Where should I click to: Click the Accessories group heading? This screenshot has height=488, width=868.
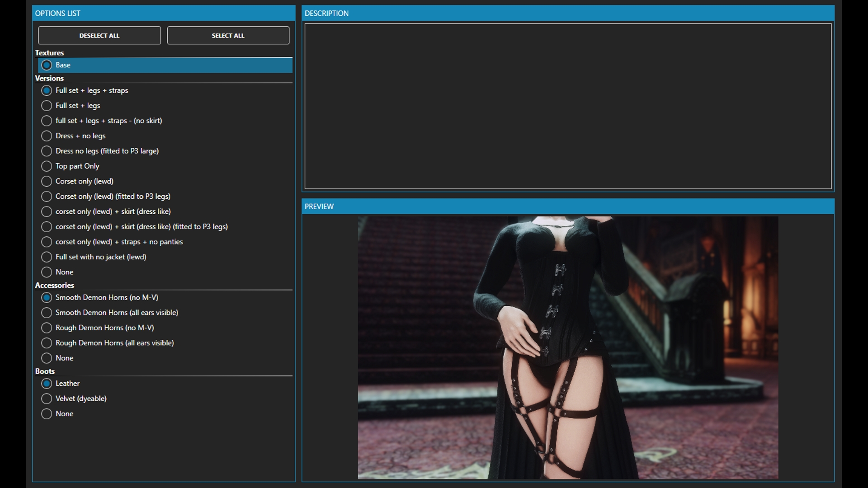[x=55, y=285]
